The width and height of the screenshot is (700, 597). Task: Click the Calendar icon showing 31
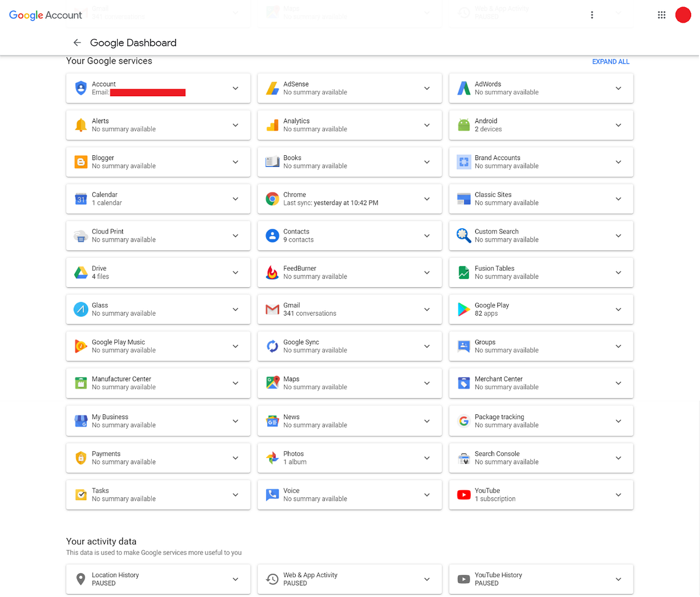click(80, 198)
